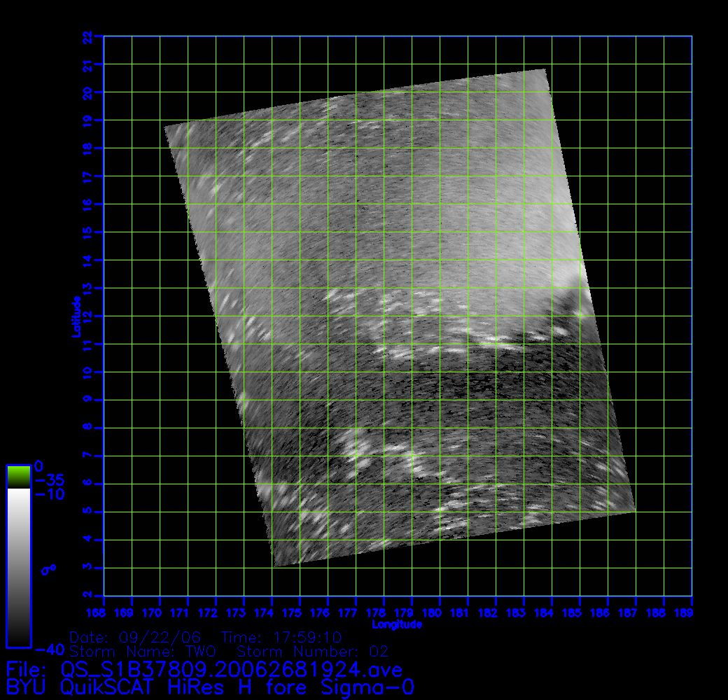728x700 pixels.
Task: Click the -10 color bar label
Action: 49,495
